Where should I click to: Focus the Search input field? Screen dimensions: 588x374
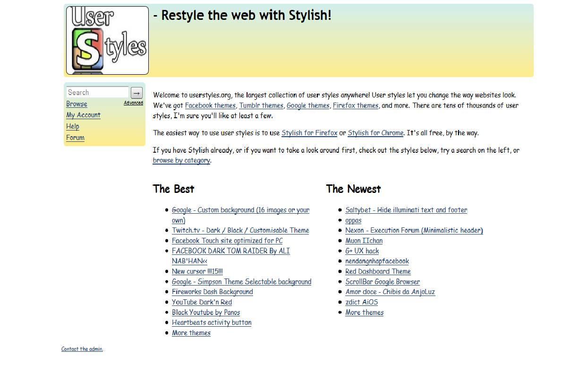pyautogui.click(x=98, y=93)
